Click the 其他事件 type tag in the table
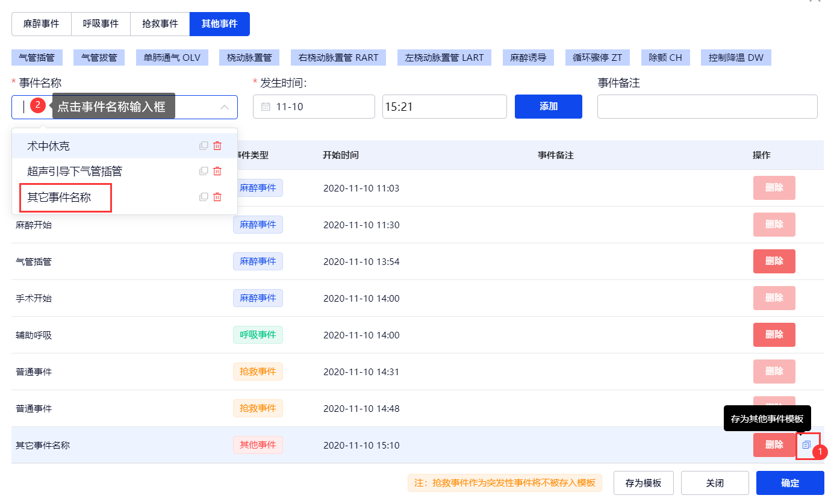Screen dimensions: 834x504 258,445
